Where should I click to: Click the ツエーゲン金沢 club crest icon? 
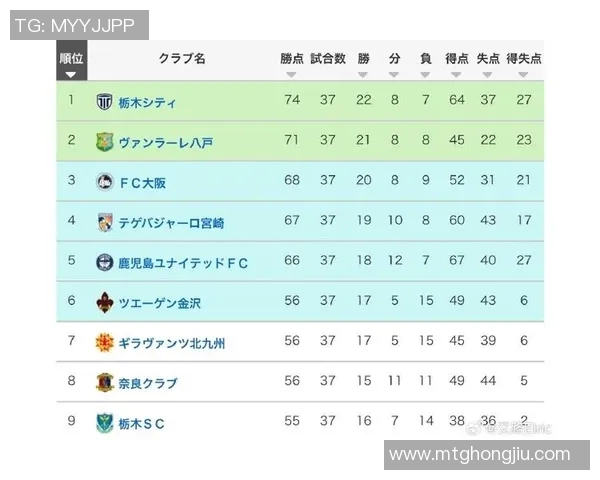click(x=104, y=302)
